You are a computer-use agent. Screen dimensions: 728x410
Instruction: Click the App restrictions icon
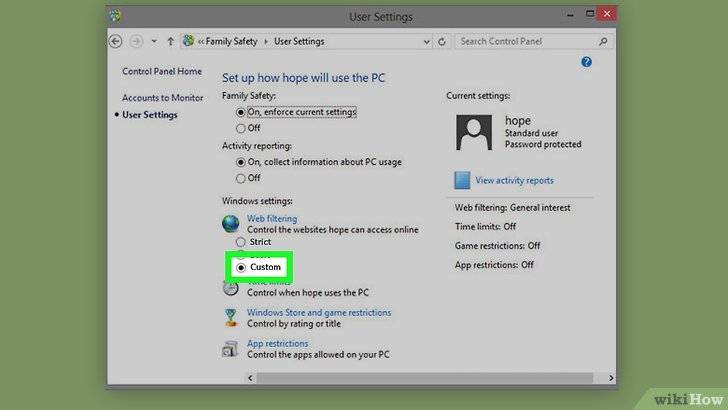(x=231, y=349)
